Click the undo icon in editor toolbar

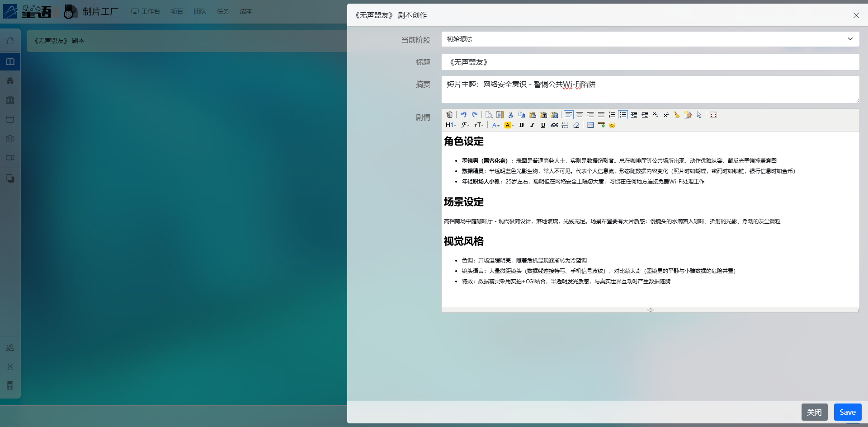(x=463, y=115)
